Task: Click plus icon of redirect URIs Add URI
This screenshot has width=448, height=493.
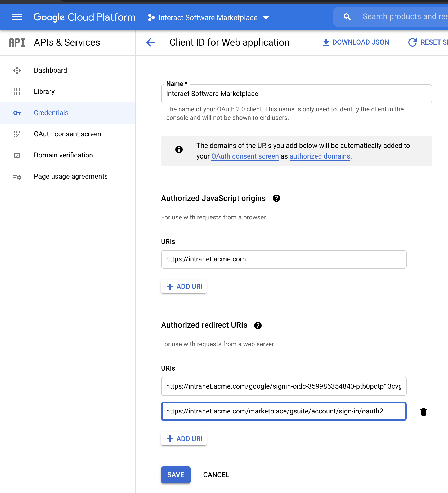Action: [x=170, y=439]
